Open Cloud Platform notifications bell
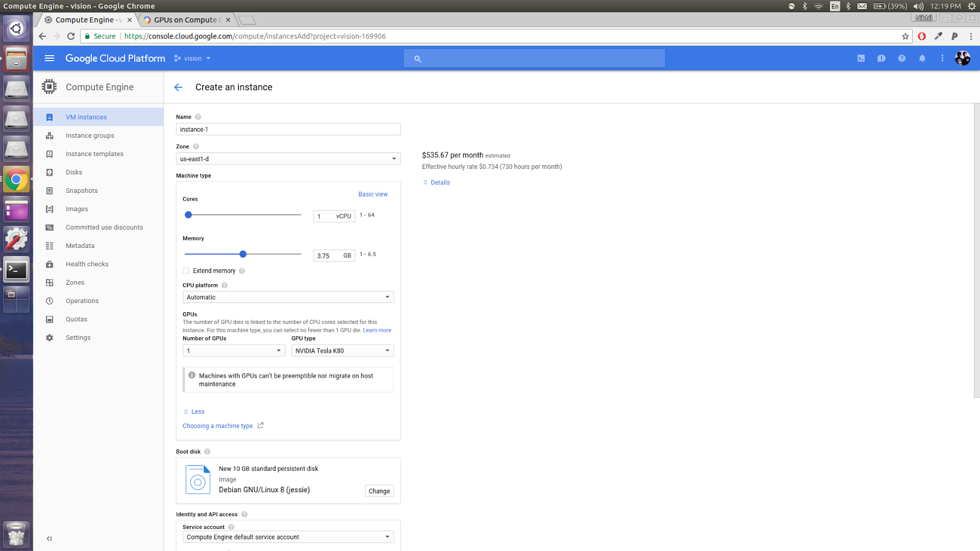Image resolution: width=980 pixels, height=551 pixels. (922, 58)
